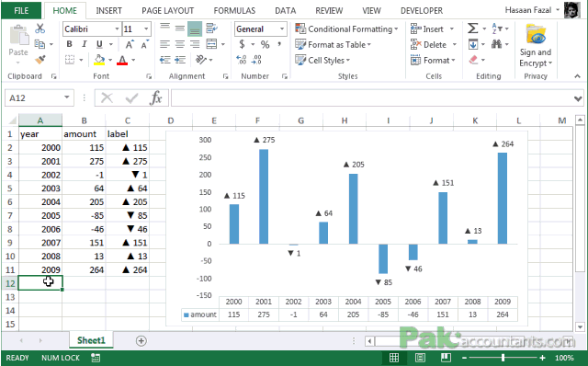The width and height of the screenshot is (588, 366).
Task: Click the Clear eraser icon
Action: coord(473,60)
